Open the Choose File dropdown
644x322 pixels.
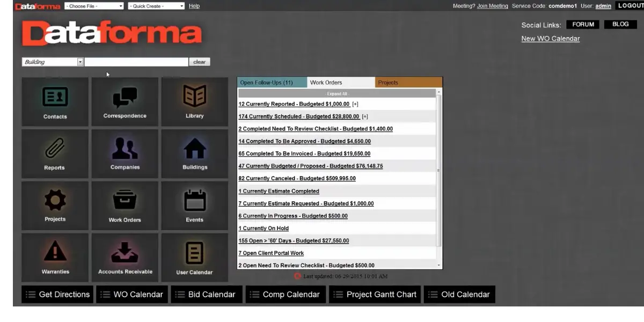94,6
